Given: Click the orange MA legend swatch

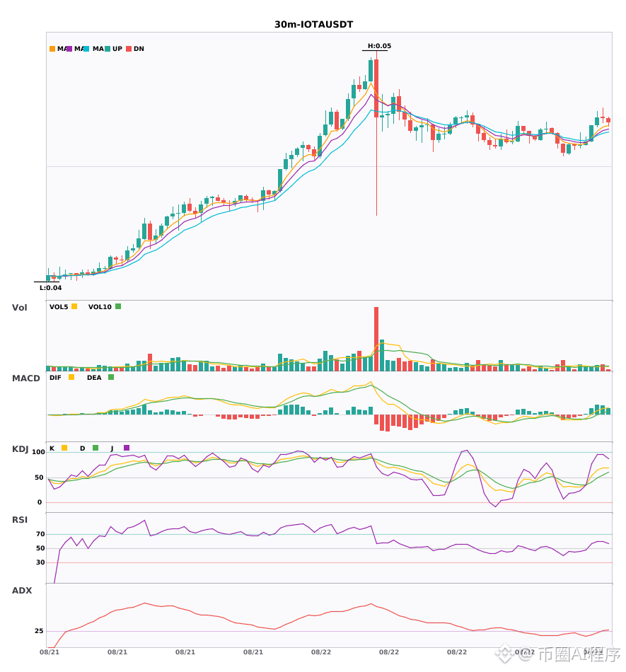Looking at the screenshot, I should point(52,49).
